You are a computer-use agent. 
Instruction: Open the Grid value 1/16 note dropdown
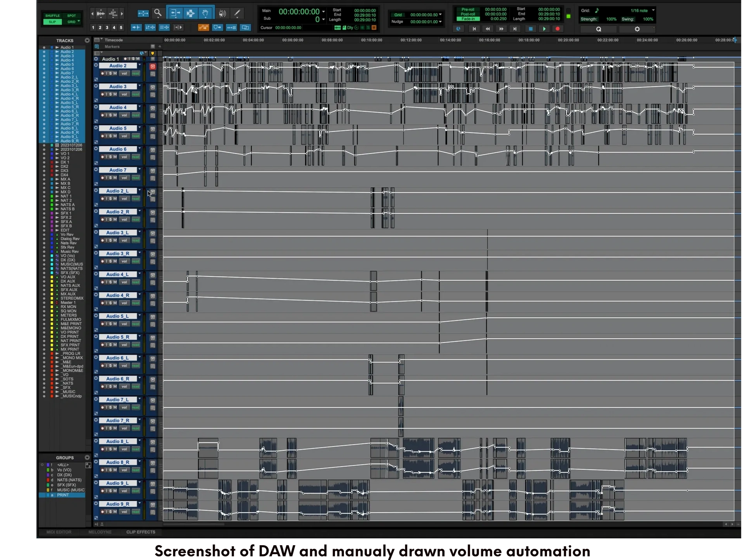click(653, 10)
